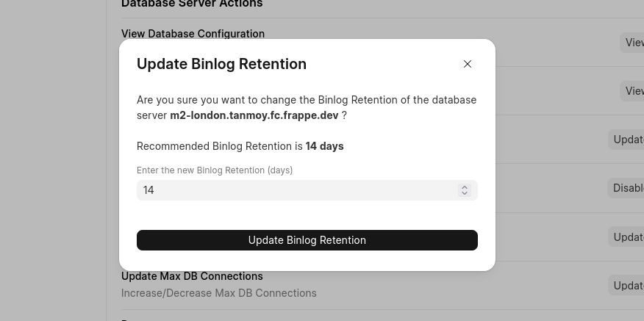Click the dialog title Update Binlog Retention
Viewport: 644px width, 321px height.
pyautogui.click(x=221, y=64)
